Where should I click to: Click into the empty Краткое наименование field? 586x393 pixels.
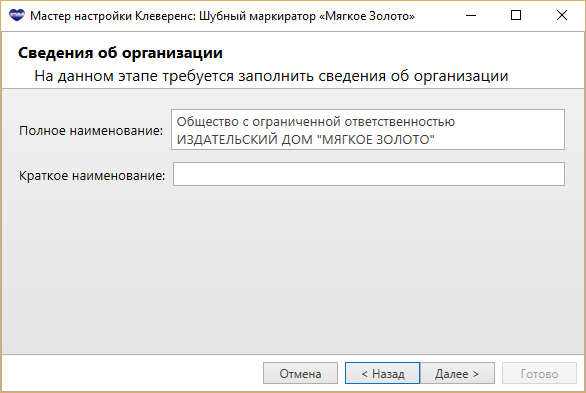(368, 174)
